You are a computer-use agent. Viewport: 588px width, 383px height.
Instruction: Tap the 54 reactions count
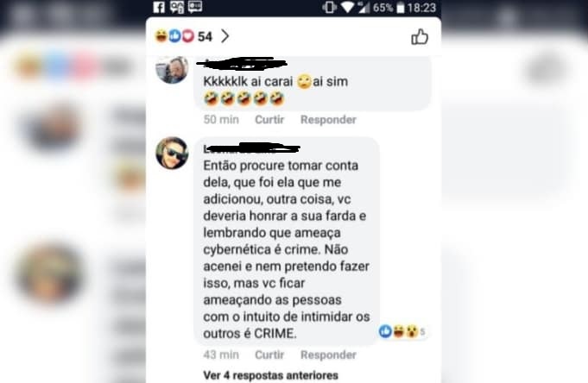205,36
